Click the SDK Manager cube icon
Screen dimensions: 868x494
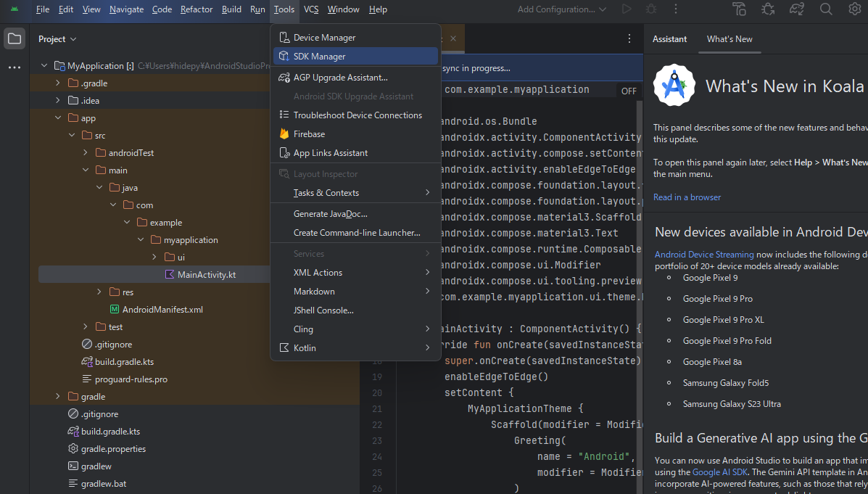284,56
